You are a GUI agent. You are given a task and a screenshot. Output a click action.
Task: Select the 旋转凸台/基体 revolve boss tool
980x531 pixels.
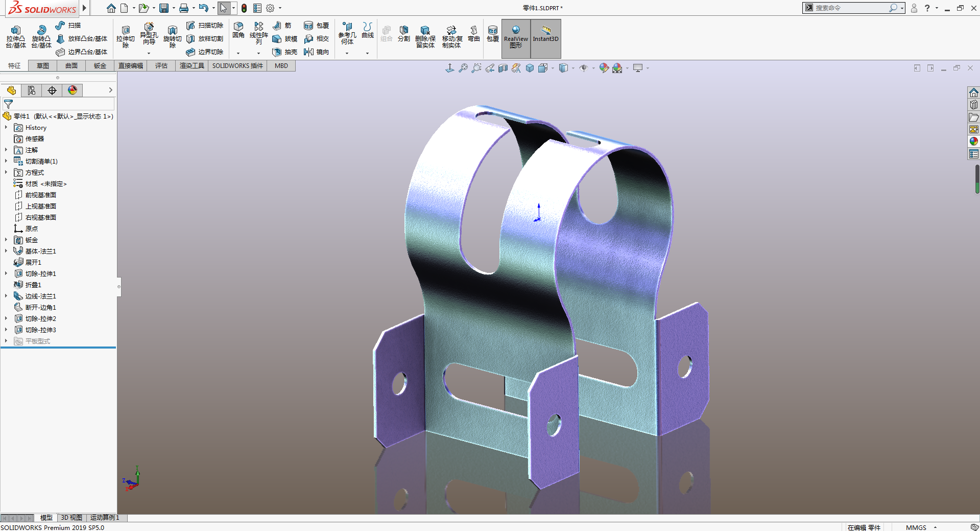41,37
